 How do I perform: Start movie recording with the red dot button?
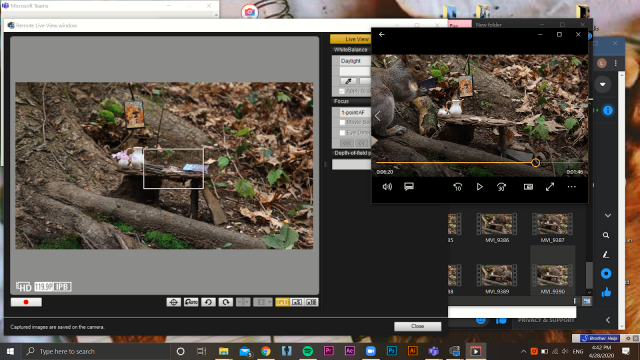(26, 302)
